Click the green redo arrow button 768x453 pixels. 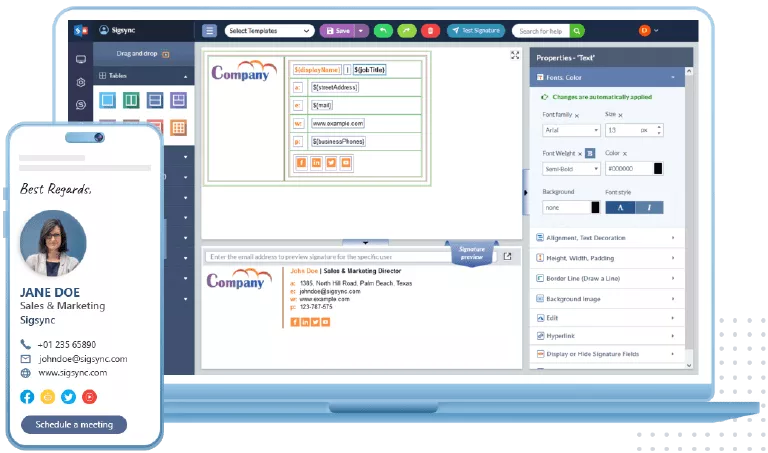tap(407, 31)
